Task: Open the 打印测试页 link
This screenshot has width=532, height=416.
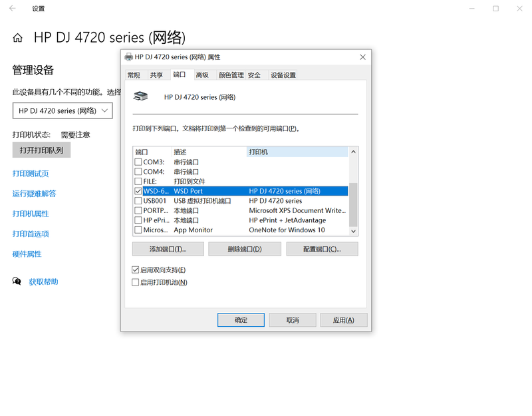Action: pyautogui.click(x=31, y=174)
